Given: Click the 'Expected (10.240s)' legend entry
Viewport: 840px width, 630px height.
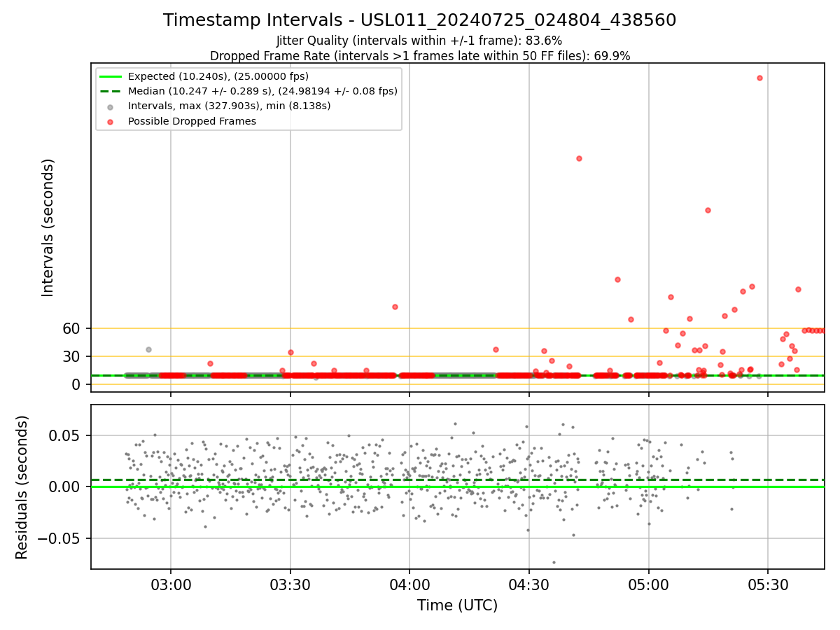Looking at the screenshot, I should pos(218,76).
